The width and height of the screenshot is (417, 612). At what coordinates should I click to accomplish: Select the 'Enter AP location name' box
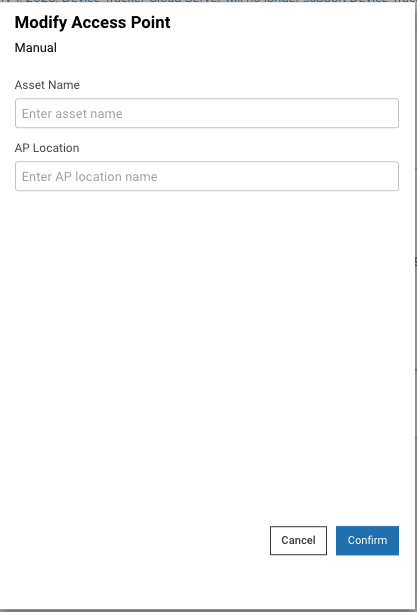pyautogui.click(x=207, y=176)
